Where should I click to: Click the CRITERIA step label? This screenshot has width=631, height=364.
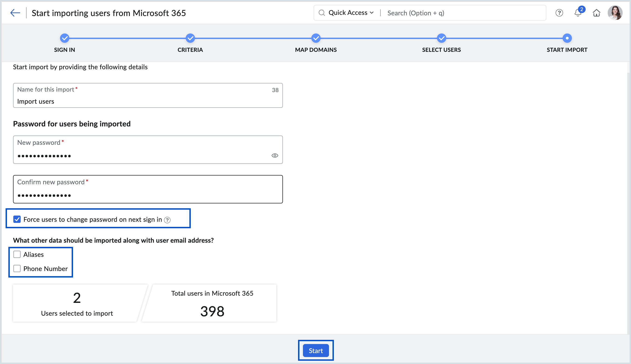(x=190, y=50)
